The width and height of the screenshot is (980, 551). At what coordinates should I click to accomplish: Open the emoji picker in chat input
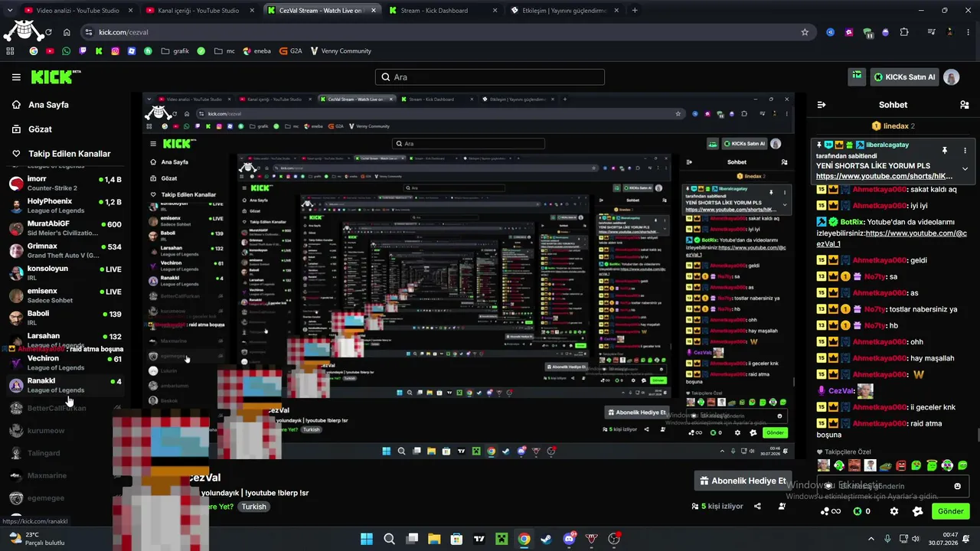click(957, 486)
